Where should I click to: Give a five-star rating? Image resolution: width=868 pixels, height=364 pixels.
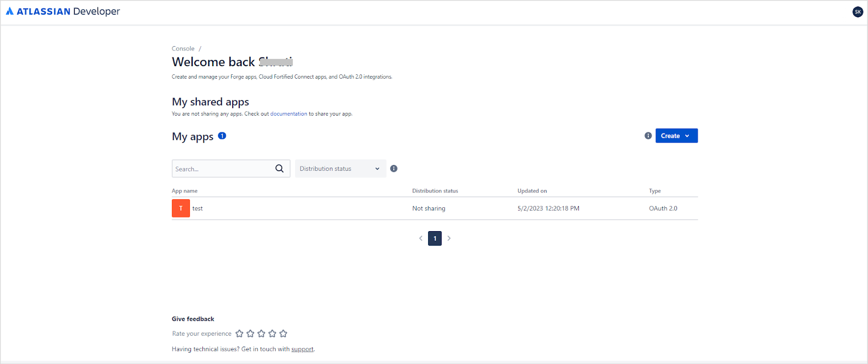click(x=283, y=334)
